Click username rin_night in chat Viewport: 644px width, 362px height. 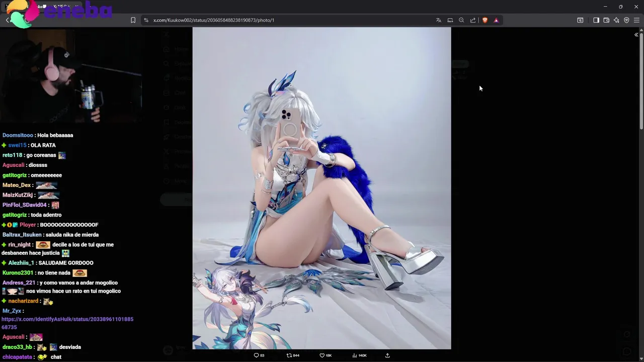(x=20, y=245)
